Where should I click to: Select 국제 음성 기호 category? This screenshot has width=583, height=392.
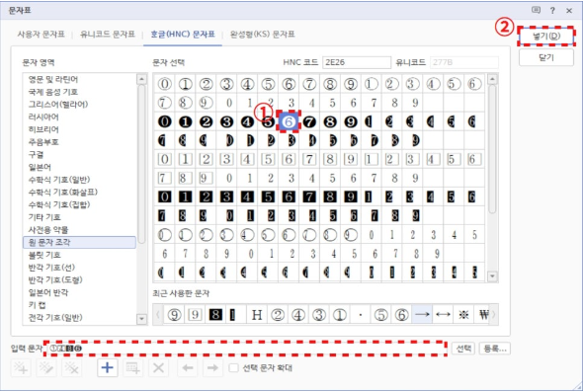click(52, 92)
